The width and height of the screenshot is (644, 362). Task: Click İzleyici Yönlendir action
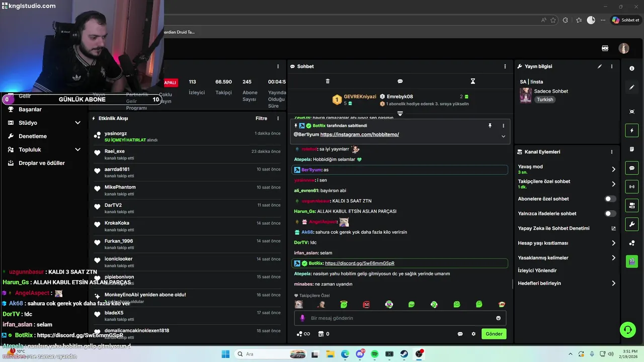point(537,270)
